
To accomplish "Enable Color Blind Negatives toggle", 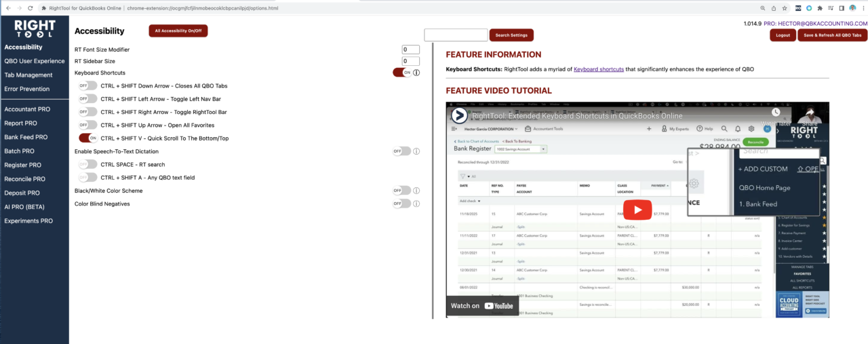I will (x=401, y=204).
